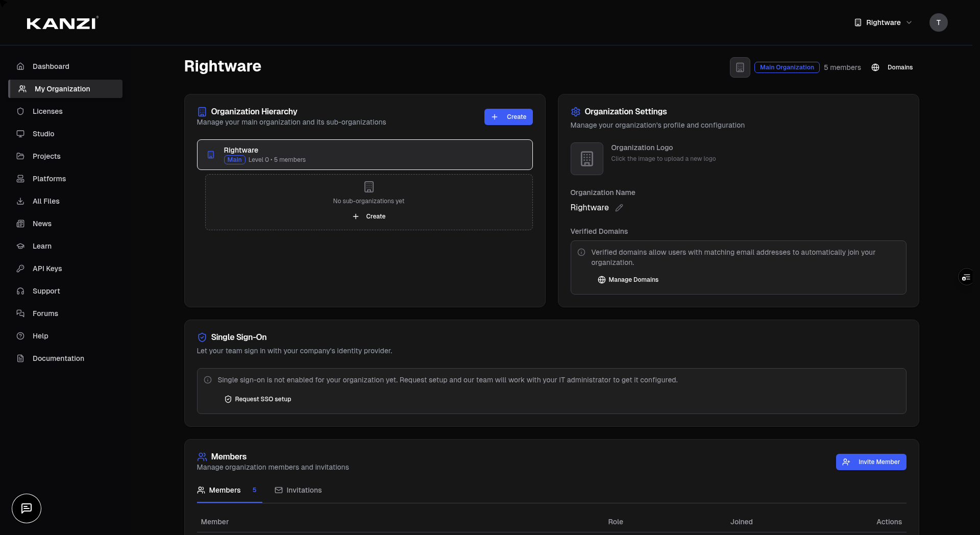Click the Rightware organization name value
980x535 pixels.
[x=590, y=208]
